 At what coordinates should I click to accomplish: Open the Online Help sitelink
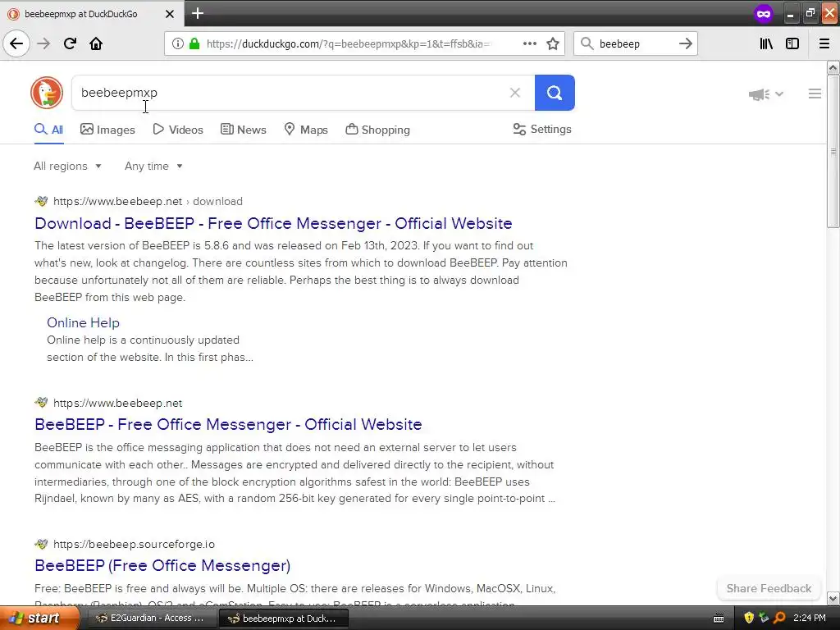click(x=83, y=322)
